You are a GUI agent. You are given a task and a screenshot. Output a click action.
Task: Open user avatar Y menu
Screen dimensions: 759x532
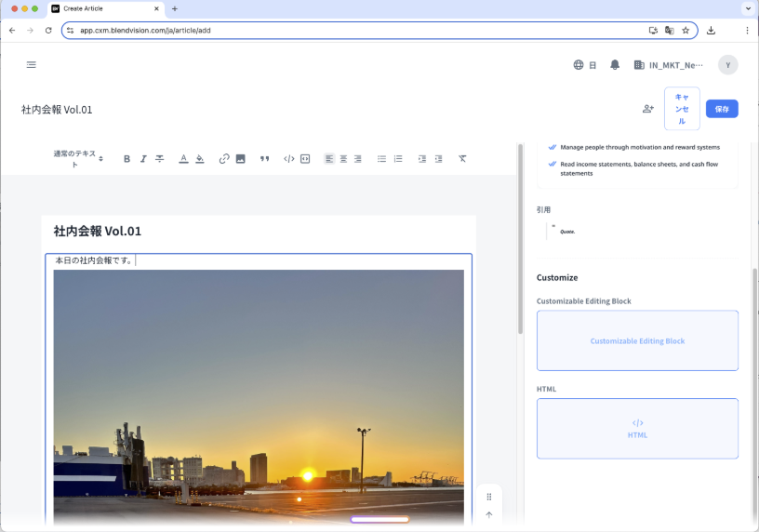click(x=727, y=65)
